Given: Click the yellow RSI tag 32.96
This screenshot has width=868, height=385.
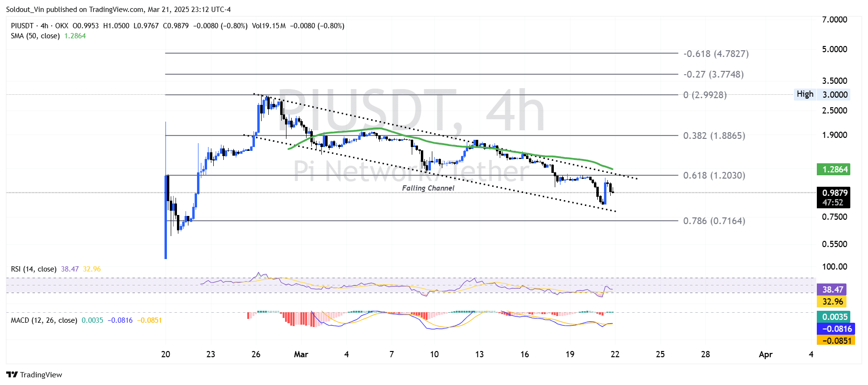Looking at the screenshot, I should 832,302.
